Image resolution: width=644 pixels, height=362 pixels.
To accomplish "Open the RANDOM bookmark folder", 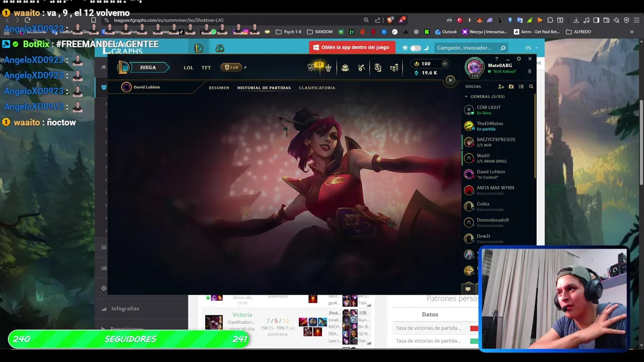I will coord(319,32).
